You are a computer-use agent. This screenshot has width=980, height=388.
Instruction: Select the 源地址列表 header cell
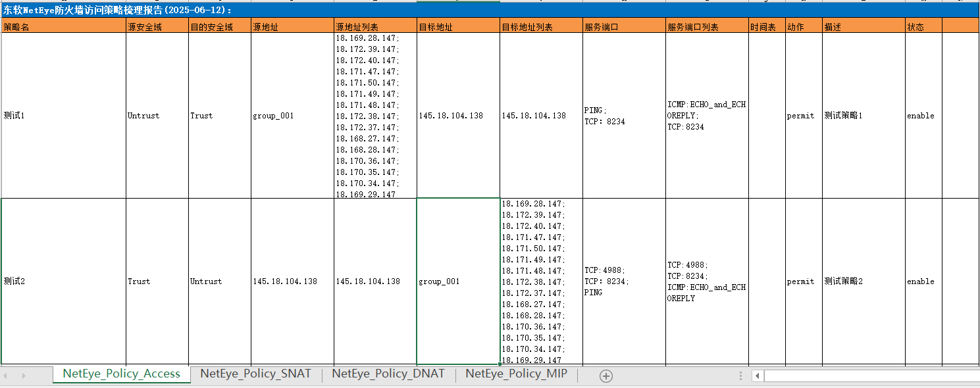coord(375,26)
